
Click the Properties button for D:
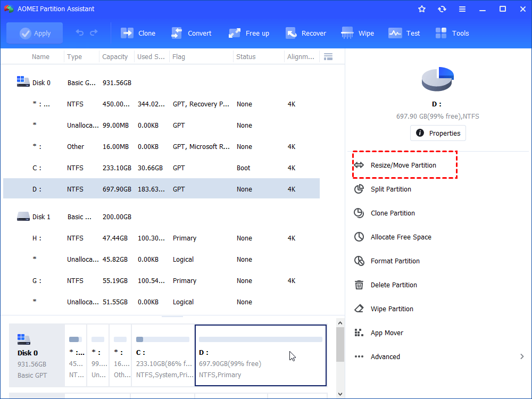[x=438, y=133]
